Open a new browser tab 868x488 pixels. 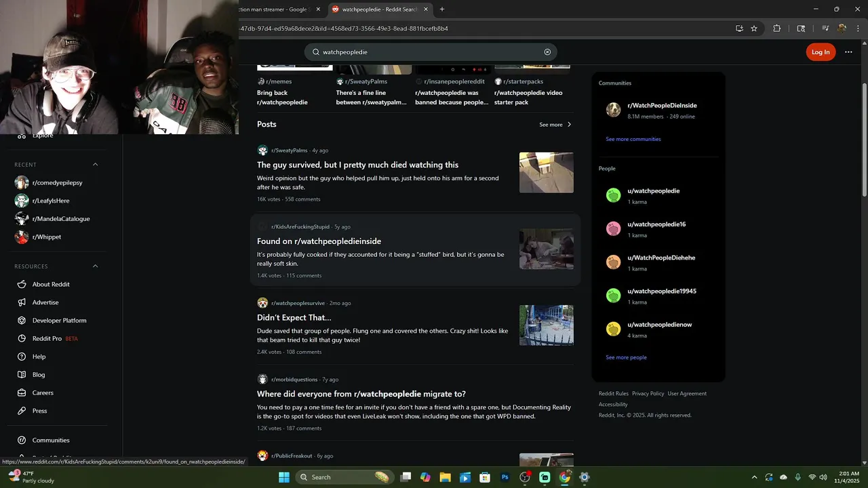click(442, 9)
